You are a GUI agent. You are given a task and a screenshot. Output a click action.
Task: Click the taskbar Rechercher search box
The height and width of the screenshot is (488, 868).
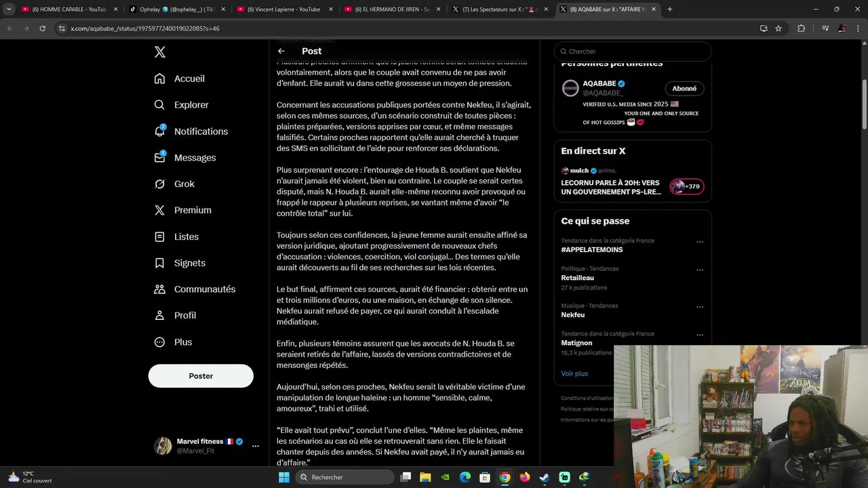347,477
